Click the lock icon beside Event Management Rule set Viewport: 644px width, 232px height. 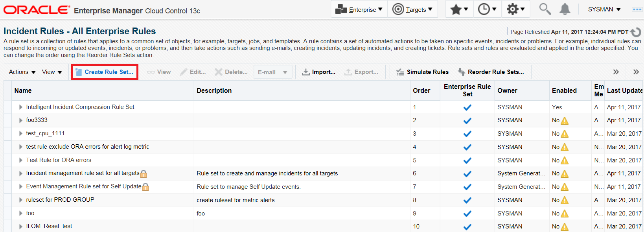pos(145,187)
